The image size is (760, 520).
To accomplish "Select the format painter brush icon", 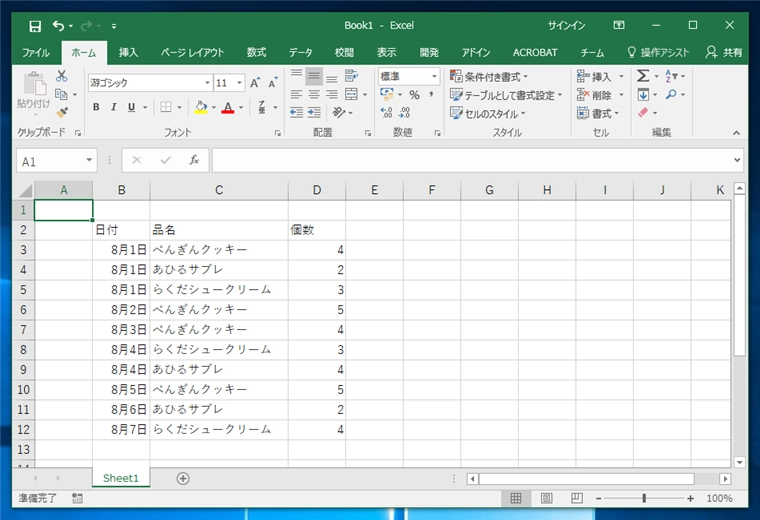I will pyautogui.click(x=62, y=113).
